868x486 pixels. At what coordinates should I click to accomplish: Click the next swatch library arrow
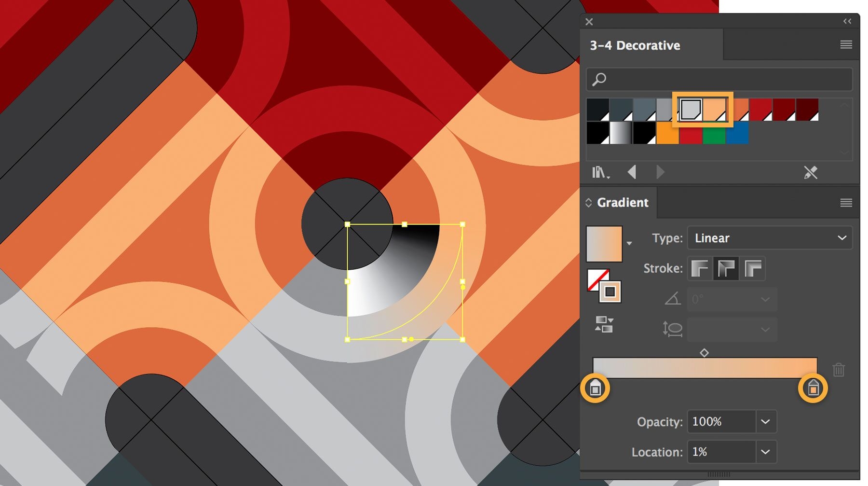(660, 172)
